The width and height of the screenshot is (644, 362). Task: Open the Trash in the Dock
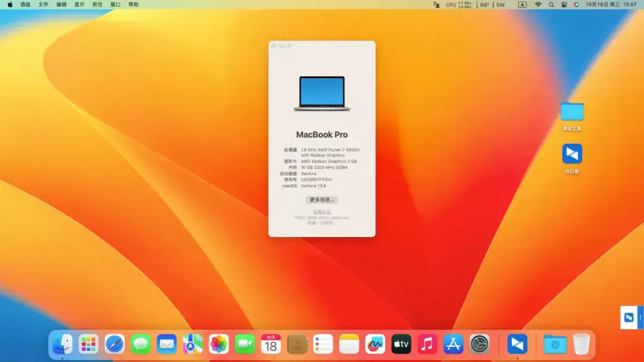[581, 344]
